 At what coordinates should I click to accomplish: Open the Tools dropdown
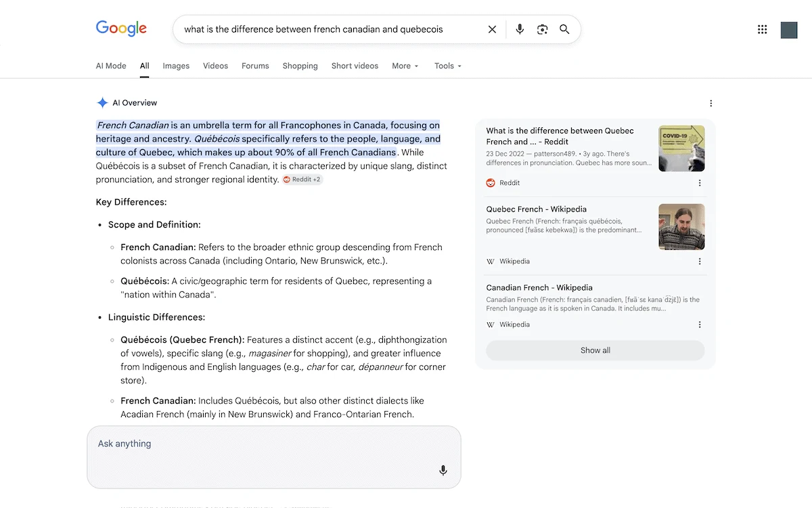click(x=448, y=66)
